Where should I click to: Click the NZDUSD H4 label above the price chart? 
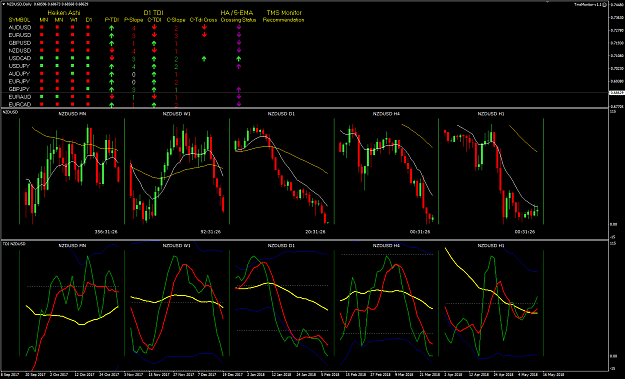[x=386, y=114]
